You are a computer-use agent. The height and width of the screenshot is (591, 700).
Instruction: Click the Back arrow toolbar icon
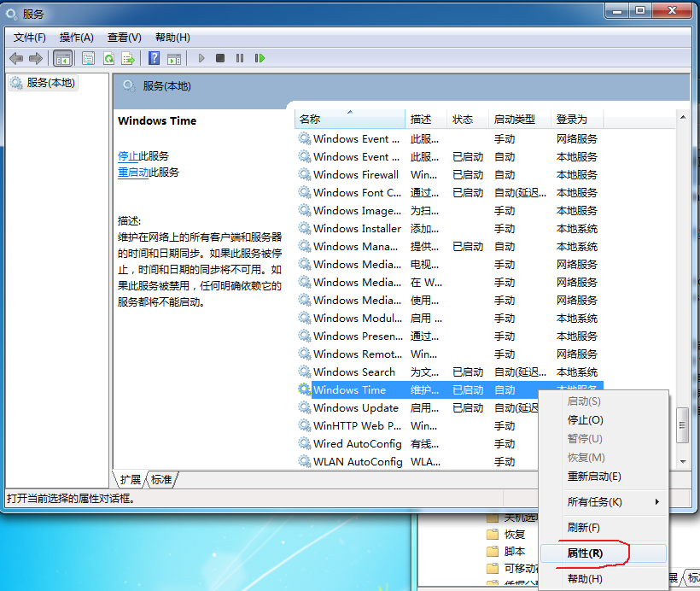(x=16, y=58)
